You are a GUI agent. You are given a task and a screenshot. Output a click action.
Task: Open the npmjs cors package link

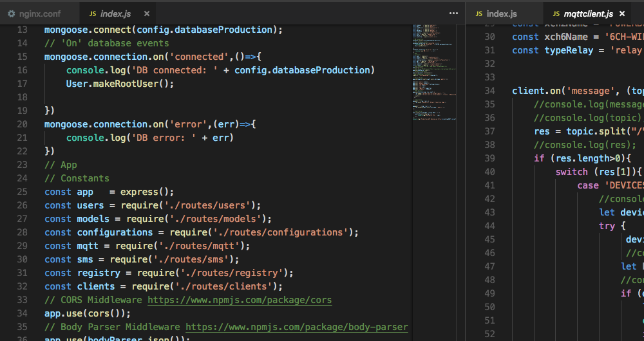tap(240, 300)
